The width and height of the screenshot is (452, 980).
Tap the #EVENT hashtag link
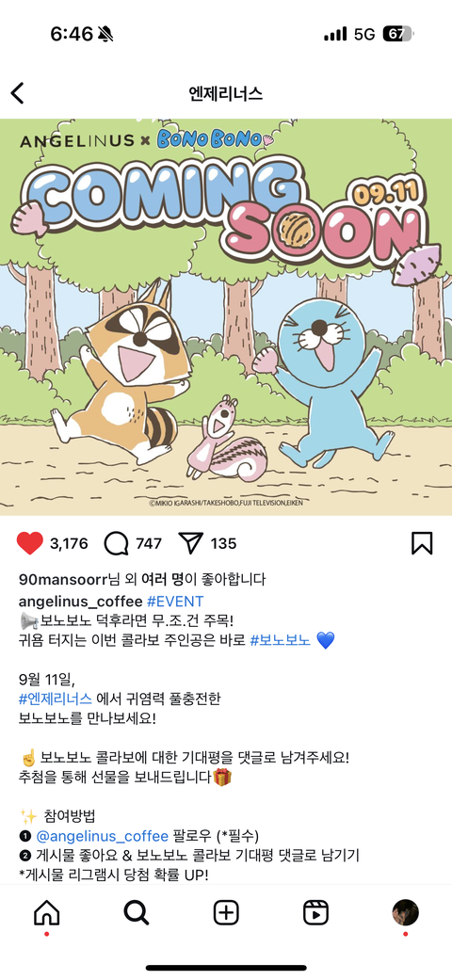point(175,602)
